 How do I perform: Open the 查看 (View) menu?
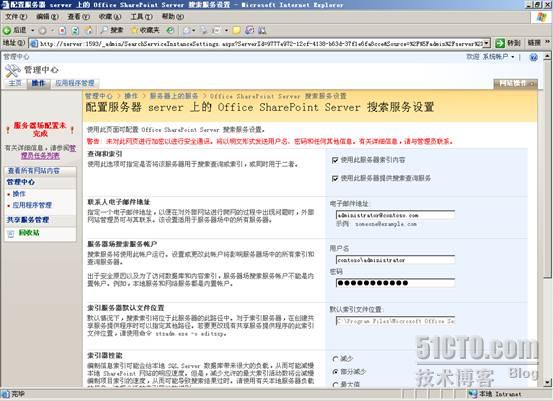coord(78,17)
